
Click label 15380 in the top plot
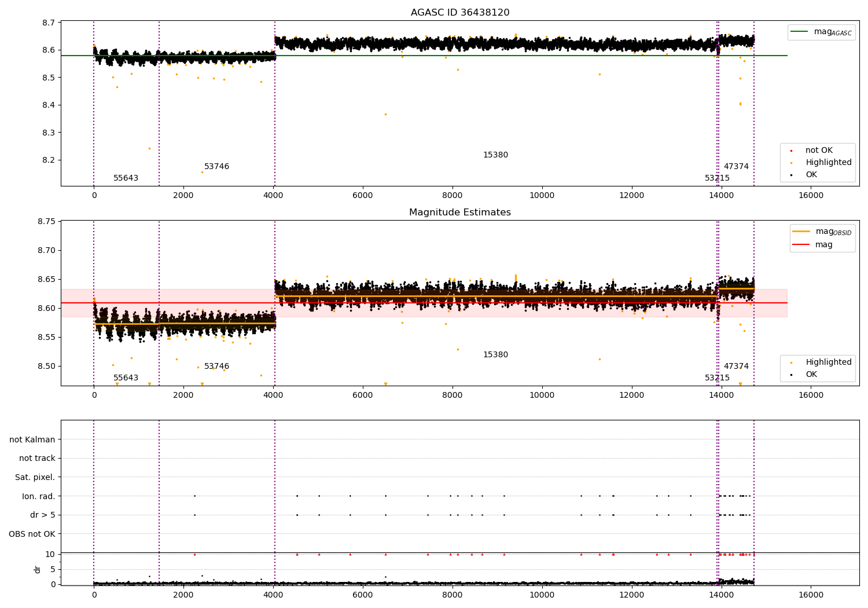[496, 155]
